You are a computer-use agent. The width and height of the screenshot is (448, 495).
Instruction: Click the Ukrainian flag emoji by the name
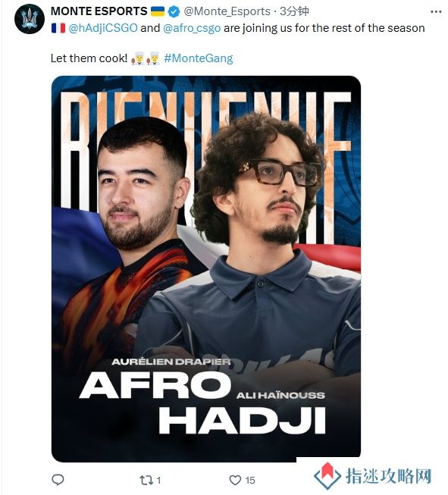pyautogui.click(x=157, y=11)
